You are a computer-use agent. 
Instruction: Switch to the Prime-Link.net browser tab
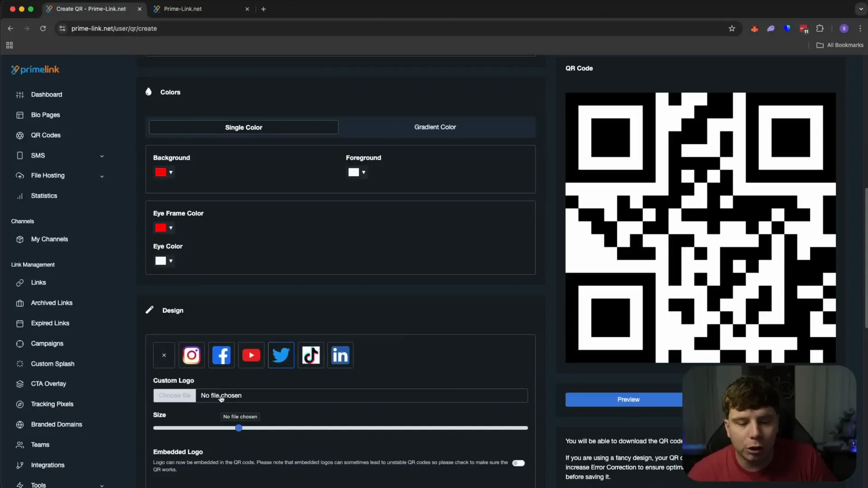(201, 9)
